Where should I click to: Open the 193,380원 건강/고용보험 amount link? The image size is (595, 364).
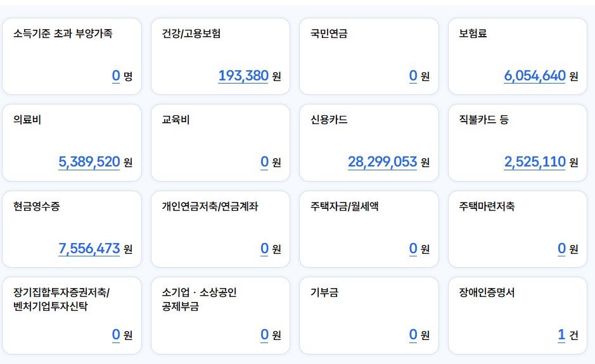pos(243,76)
